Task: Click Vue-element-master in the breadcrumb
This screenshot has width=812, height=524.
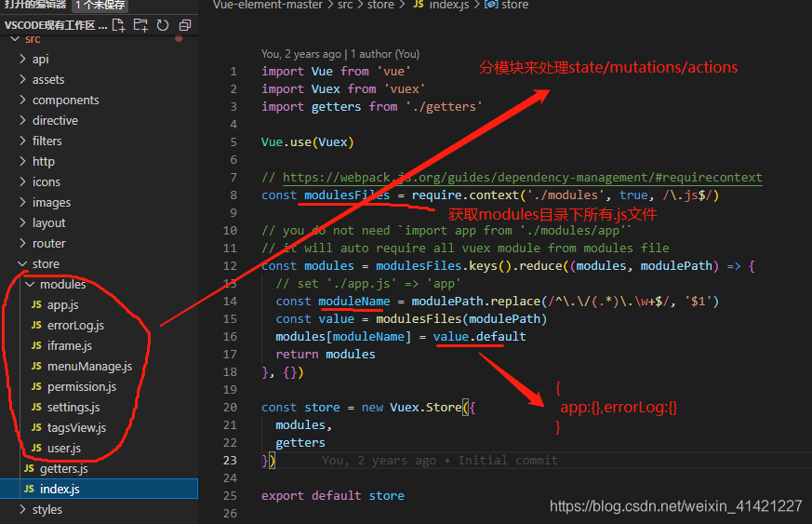Action: [268, 5]
